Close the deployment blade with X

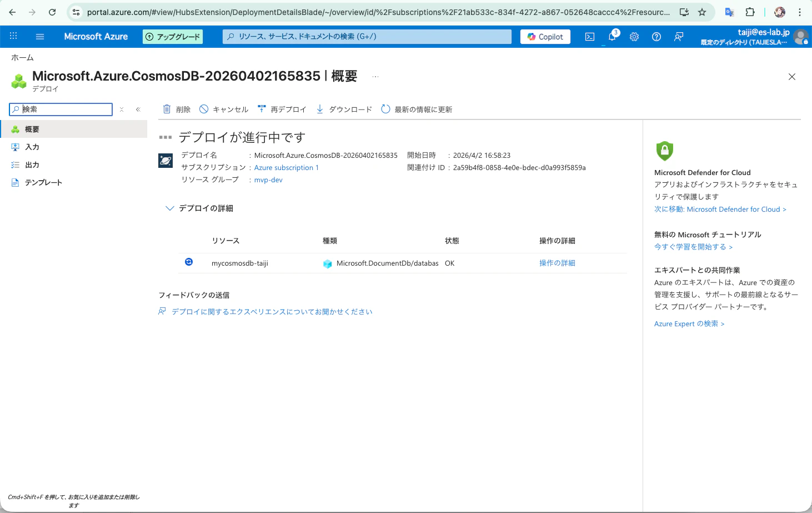tap(792, 77)
